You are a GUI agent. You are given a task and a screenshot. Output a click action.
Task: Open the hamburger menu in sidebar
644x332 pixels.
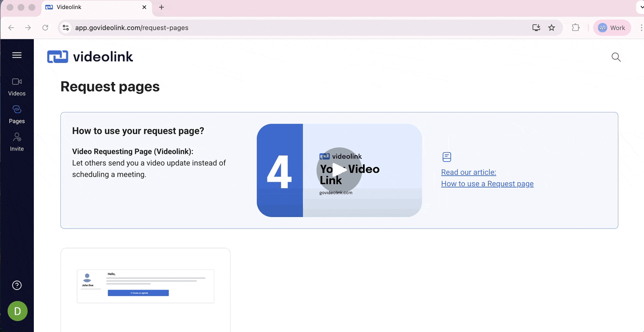17,55
